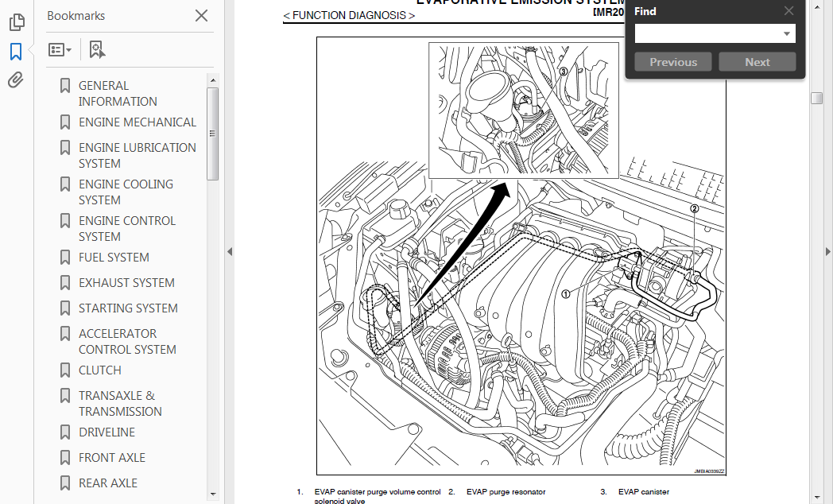
Task: Click the bookmark icon beside EXHAUST SYSTEM
Action: pos(65,283)
